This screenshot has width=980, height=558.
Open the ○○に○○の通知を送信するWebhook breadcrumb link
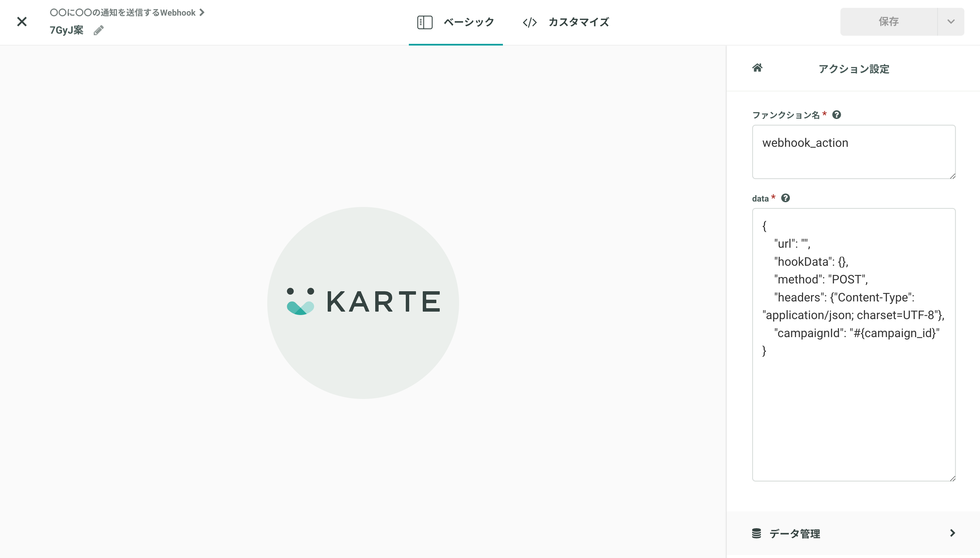coord(123,13)
